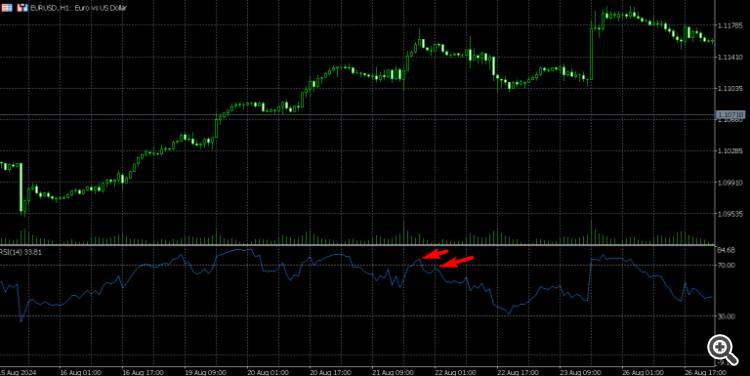Click the 1.11410 price scale label
Image resolution: width=750 pixels, height=376 pixels.
(730, 57)
